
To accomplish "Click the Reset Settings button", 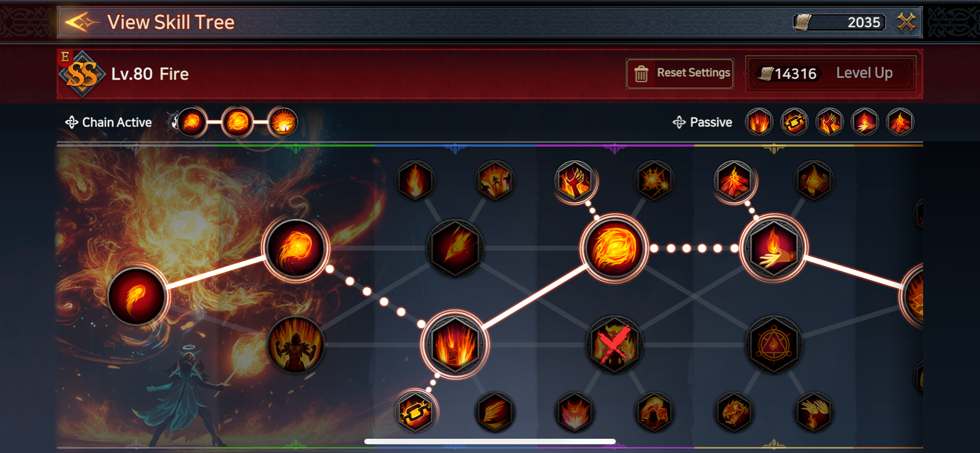I will [680, 73].
